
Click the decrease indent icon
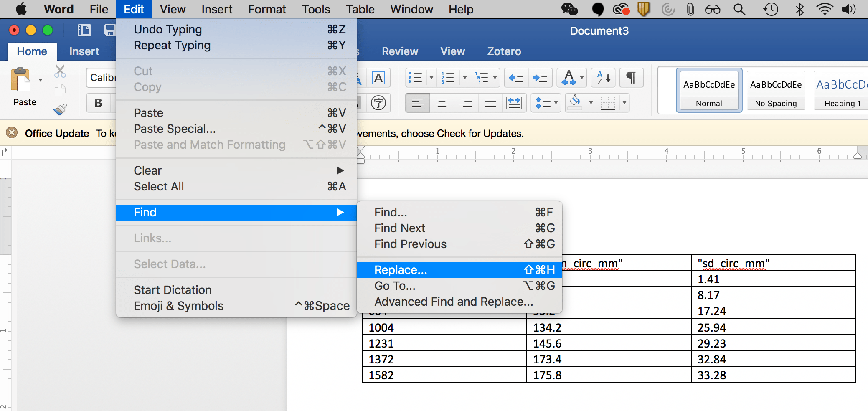[x=516, y=78]
